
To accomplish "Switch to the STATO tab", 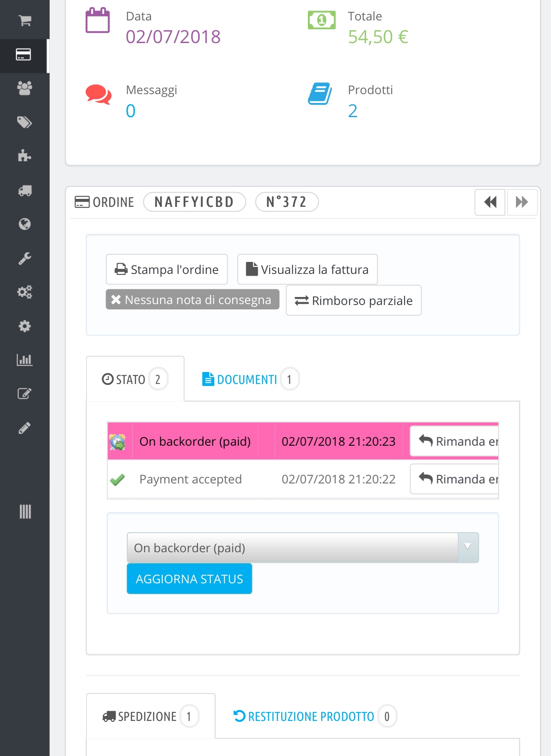I will [x=135, y=379].
